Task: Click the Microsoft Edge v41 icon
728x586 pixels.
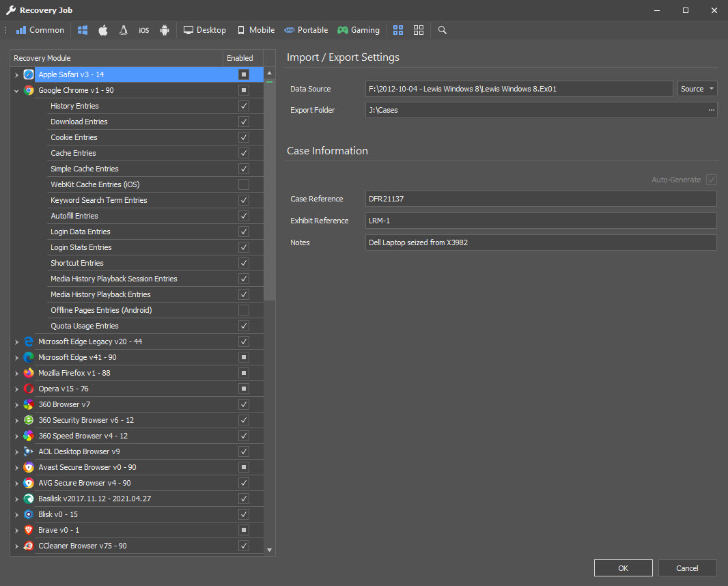Action: click(x=29, y=357)
